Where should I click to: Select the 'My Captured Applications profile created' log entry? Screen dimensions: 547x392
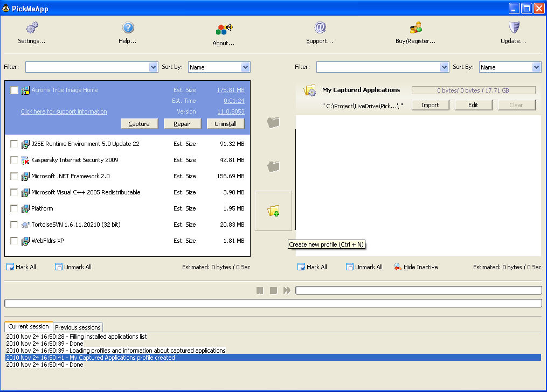[x=273, y=358]
